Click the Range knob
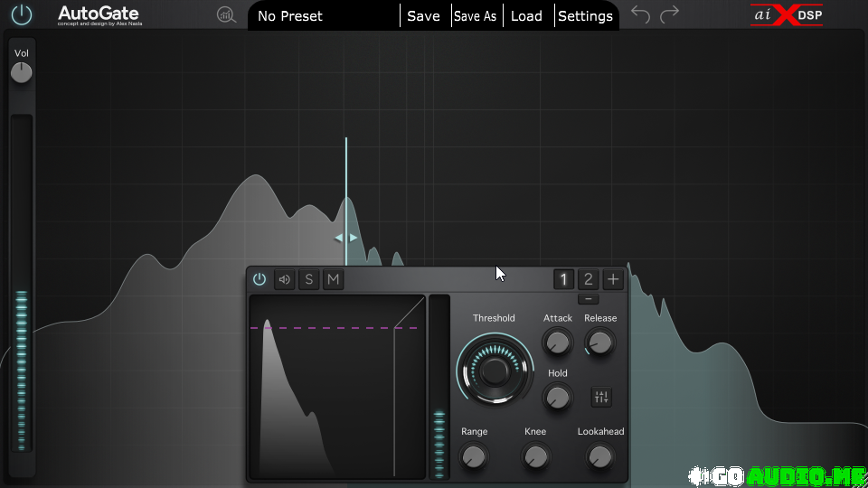The image size is (868, 488). (474, 457)
